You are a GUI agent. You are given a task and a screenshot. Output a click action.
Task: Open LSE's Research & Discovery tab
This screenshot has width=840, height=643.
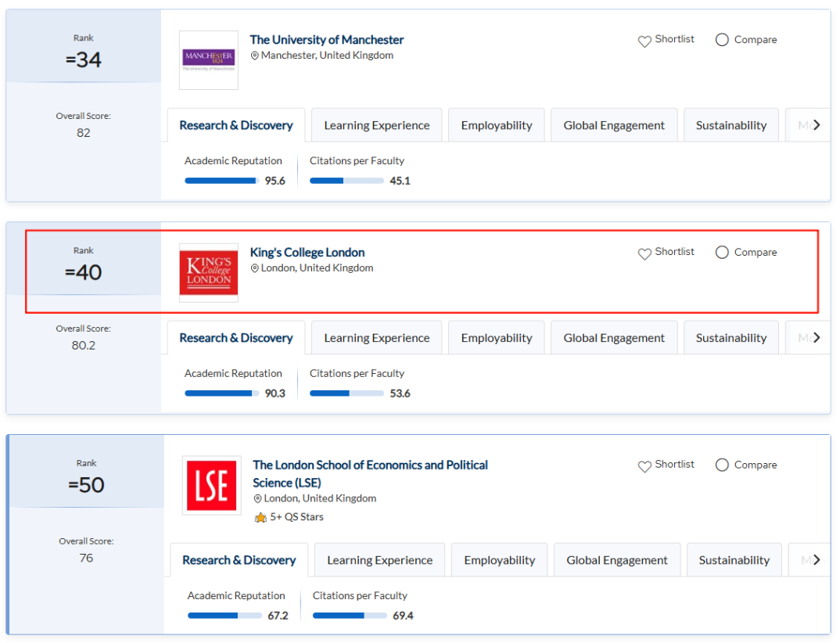click(x=239, y=561)
